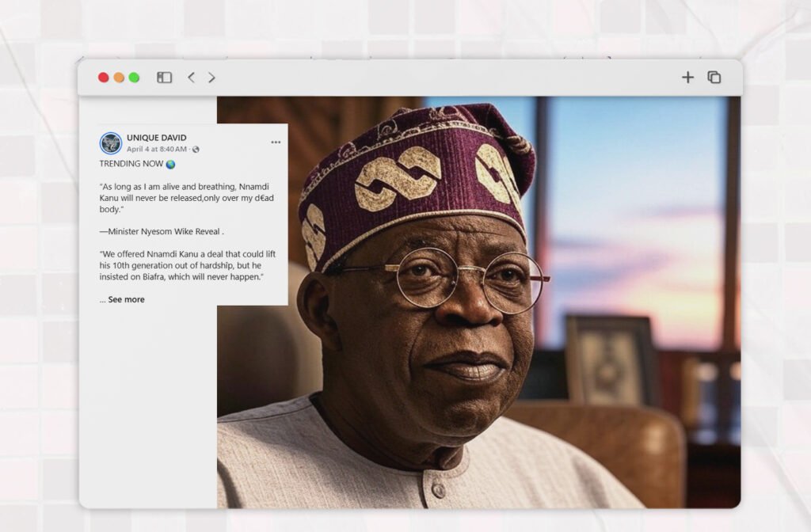This screenshot has width=811, height=532.
Task: Click the April 4 at 8:40 AM timestamp
Action: coord(157,150)
